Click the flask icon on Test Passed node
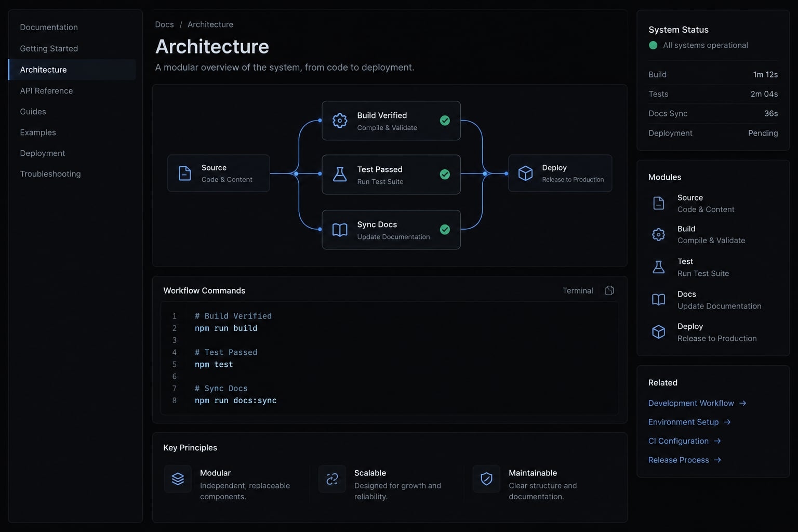The height and width of the screenshot is (532, 798). pyautogui.click(x=340, y=174)
